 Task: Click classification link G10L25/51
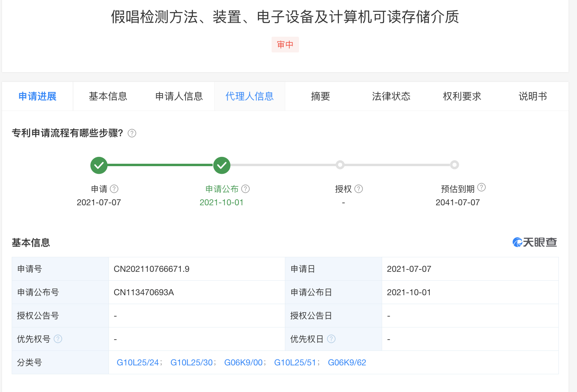tap(295, 363)
